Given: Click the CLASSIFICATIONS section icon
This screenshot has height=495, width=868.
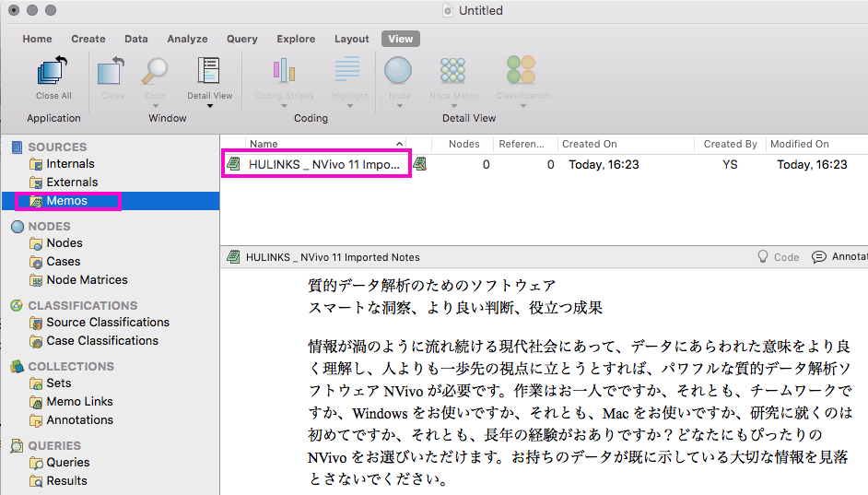Looking at the screenshot, I should tap(17, 305).
